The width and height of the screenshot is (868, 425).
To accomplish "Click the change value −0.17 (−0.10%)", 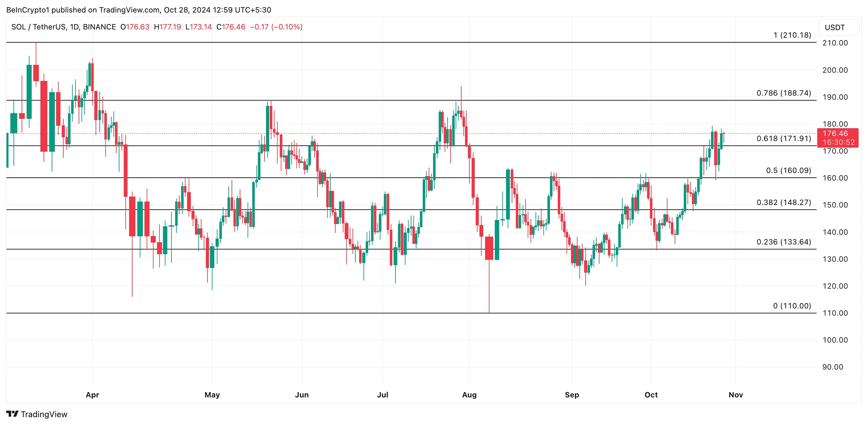I will [276, 27].
